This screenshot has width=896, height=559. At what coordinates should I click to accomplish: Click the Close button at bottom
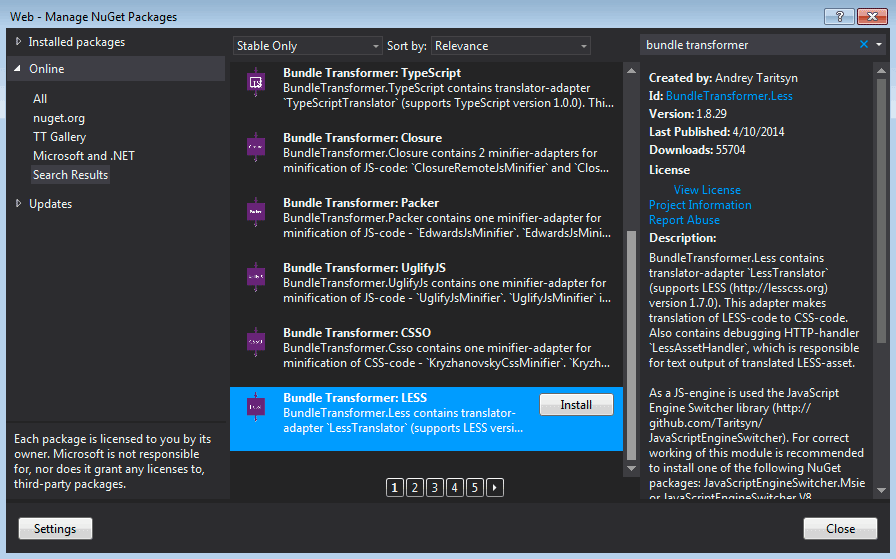pyautogui.click(x=840, y=529)
